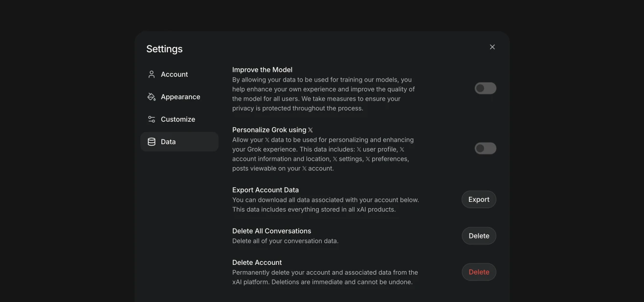Image resolution: width=644 pixels, height=302 pixels.
Task: Select the Appearance paintbrush icon
Action: click(x=151, y=96)
